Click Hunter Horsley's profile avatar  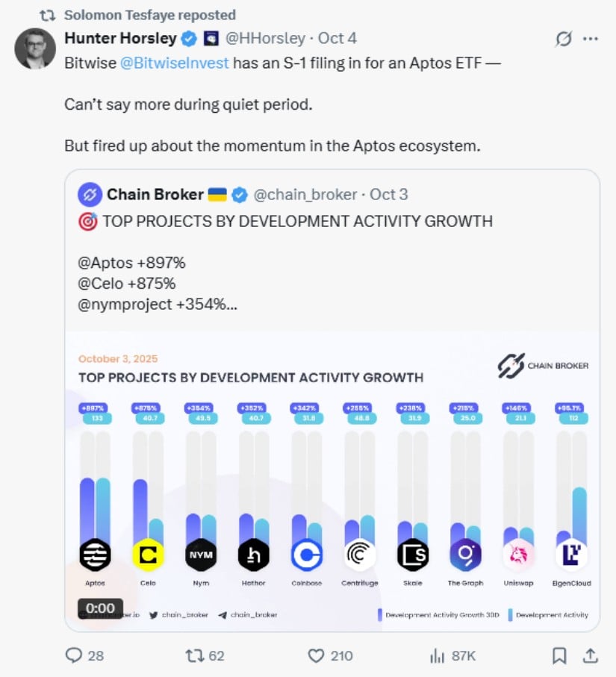point(34,48)
